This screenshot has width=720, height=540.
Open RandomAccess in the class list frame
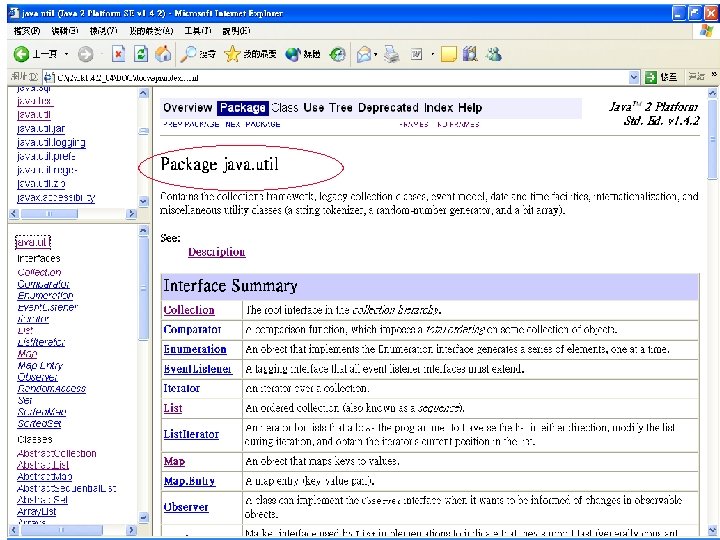51,388
